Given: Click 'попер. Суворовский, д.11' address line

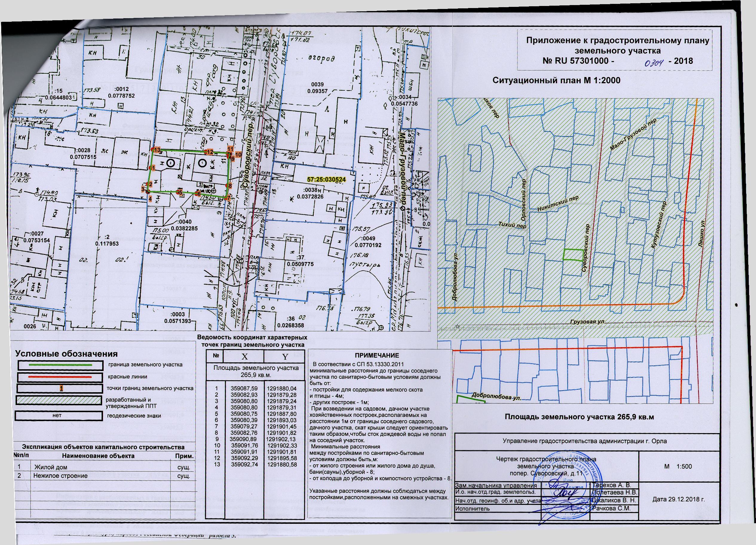Looking at the screenshot, I should coord(546,473).
